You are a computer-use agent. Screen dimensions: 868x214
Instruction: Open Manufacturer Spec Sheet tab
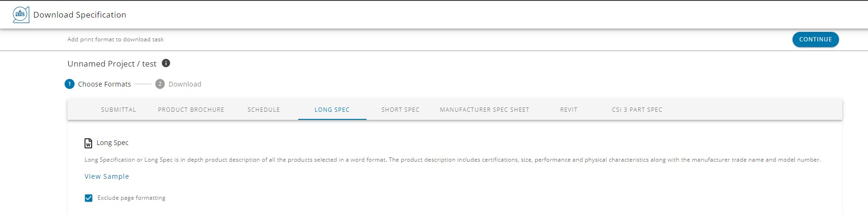484,110
